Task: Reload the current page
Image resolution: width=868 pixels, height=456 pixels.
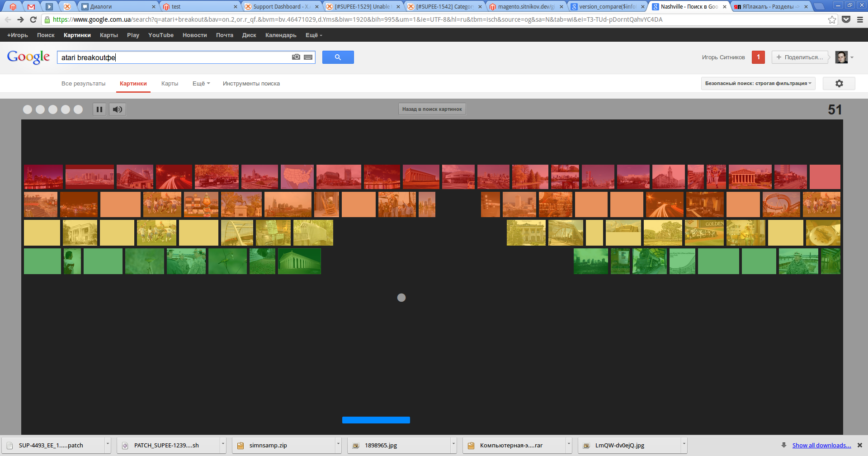Action: (33, 19)
